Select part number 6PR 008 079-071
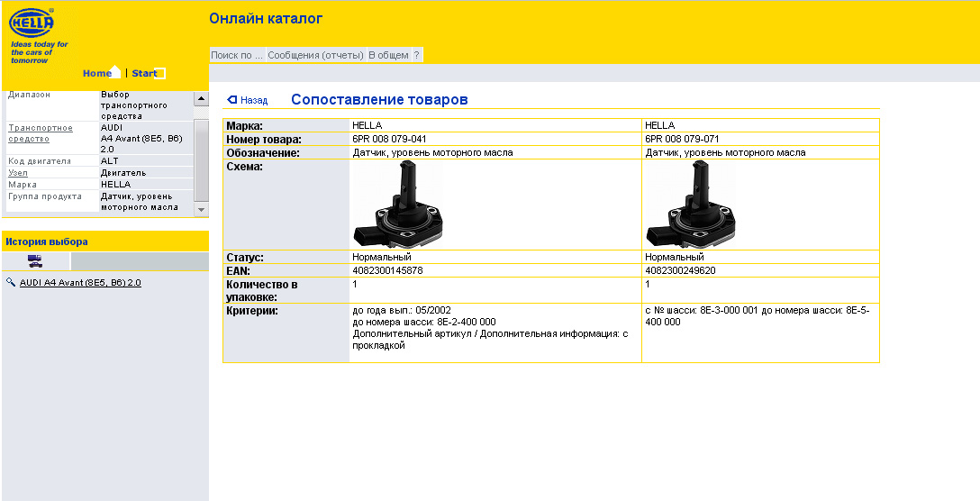980x501 pixels. point(682,139)
